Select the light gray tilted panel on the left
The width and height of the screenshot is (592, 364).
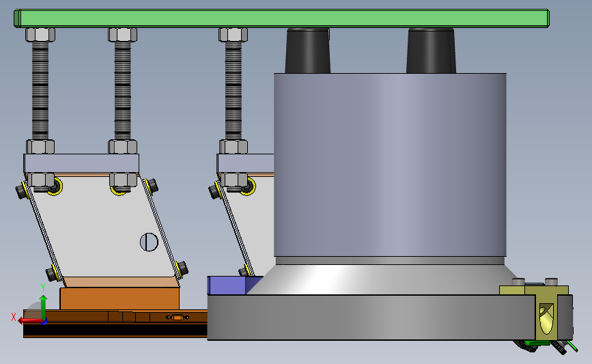click(x=102, y=225)
